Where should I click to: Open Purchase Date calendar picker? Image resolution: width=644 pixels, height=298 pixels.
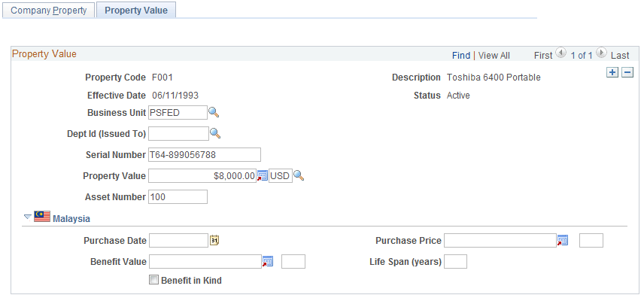pos(214,241)
